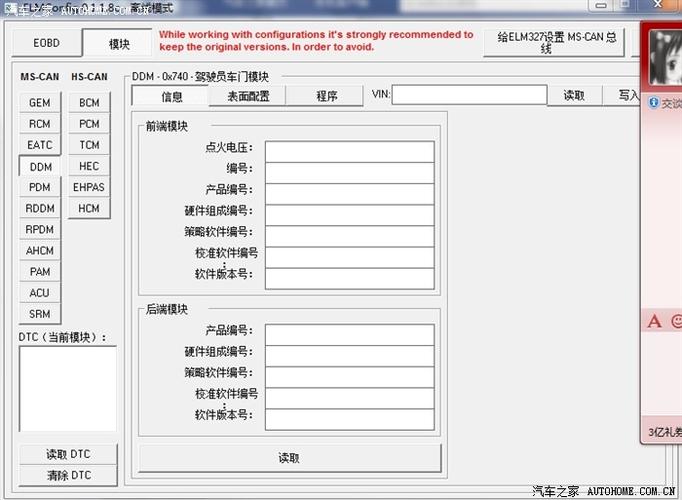
Task: Click the 读取 DTC button
Action: point(68,454)
